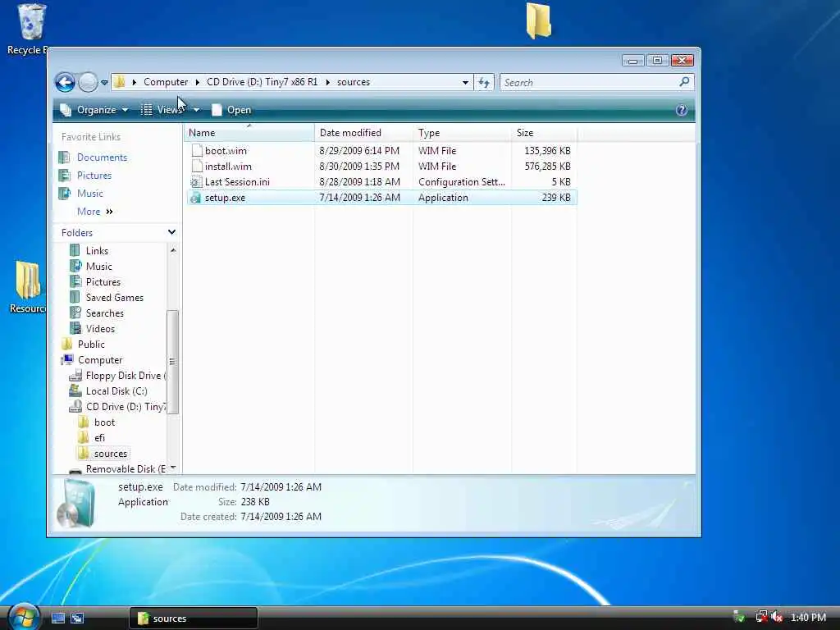840x630 pixels.
Task: Expand the address bar history dropdown
Action: click(x=465, y=83)
